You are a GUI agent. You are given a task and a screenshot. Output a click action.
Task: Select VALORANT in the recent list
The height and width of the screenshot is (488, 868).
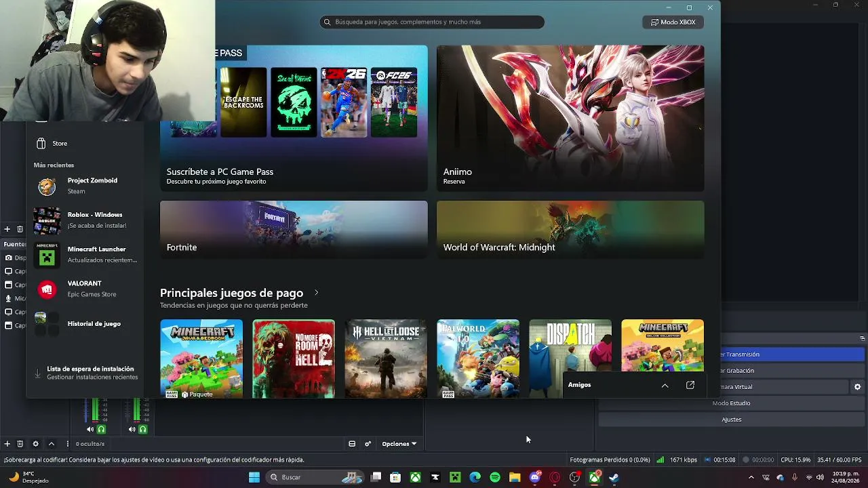coord(85,289)
